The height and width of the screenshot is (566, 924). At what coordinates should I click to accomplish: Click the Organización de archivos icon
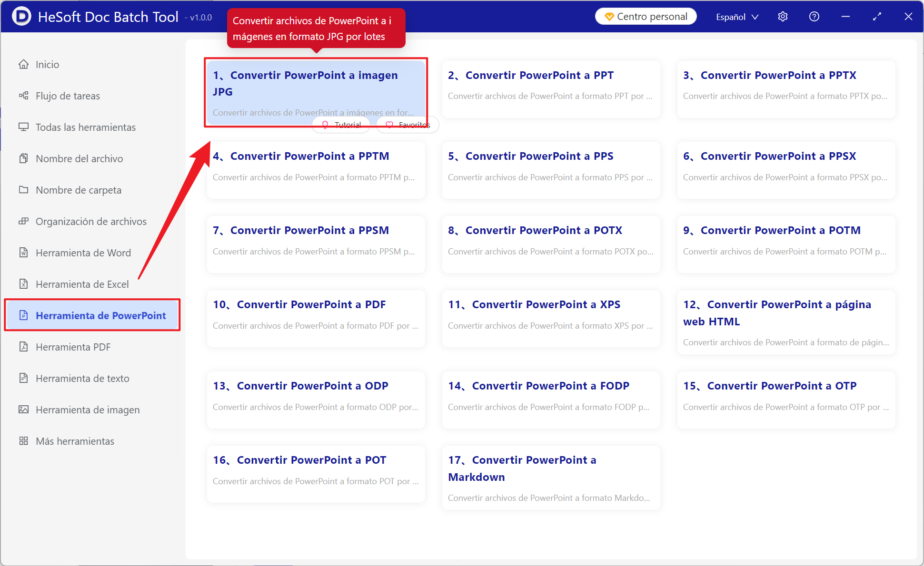tap(23, 221)
